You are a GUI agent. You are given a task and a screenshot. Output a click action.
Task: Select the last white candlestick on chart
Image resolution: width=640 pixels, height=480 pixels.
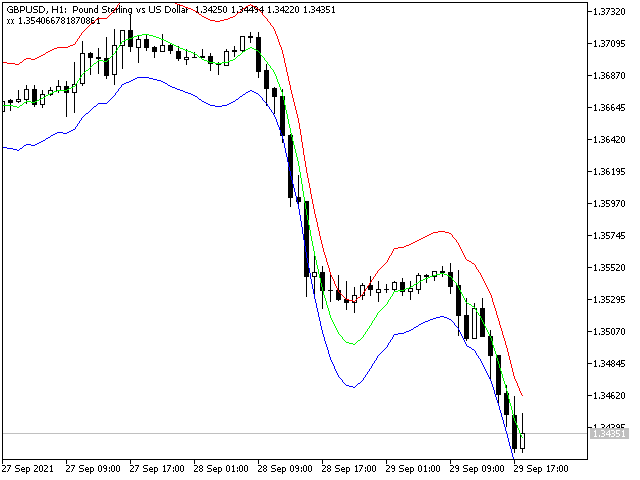[x=522, y=440]
